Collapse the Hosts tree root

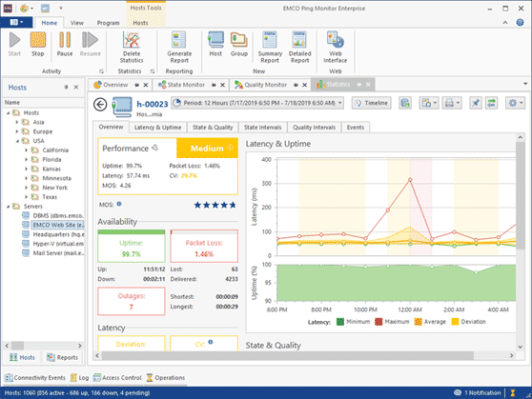pos(9,113)
